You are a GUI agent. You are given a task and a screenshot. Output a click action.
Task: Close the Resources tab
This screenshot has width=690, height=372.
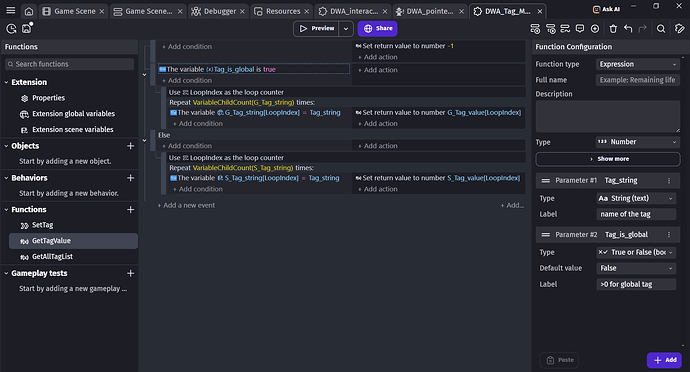[307, 11]
